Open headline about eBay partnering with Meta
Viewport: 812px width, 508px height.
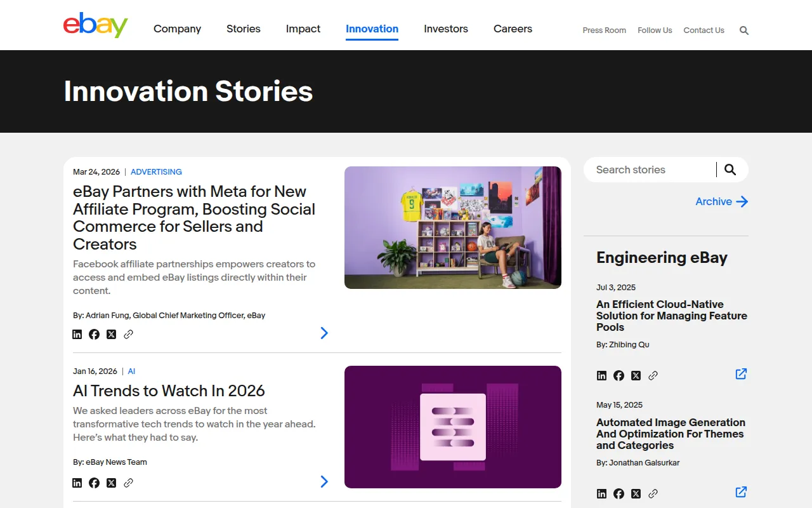[194, 218]
